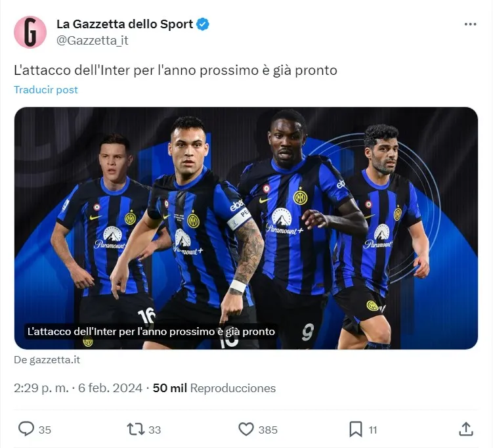Click the reply speech bubble icon
The width and height of the screenshot is (493, 448).
click(26, 429)
